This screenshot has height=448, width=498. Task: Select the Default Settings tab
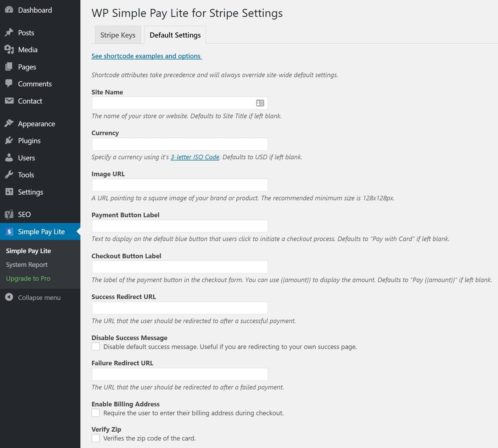point(175,35)
